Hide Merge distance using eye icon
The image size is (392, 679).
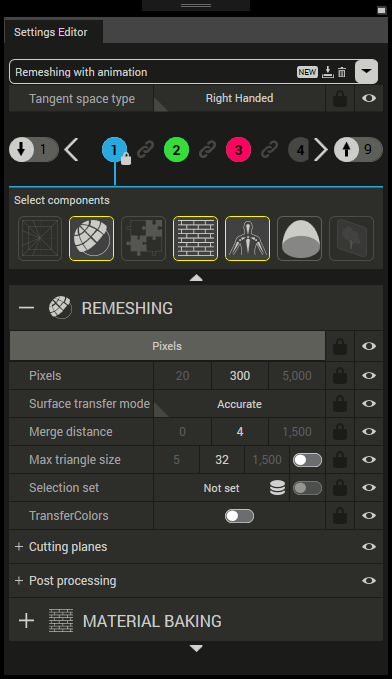(369, 432)
